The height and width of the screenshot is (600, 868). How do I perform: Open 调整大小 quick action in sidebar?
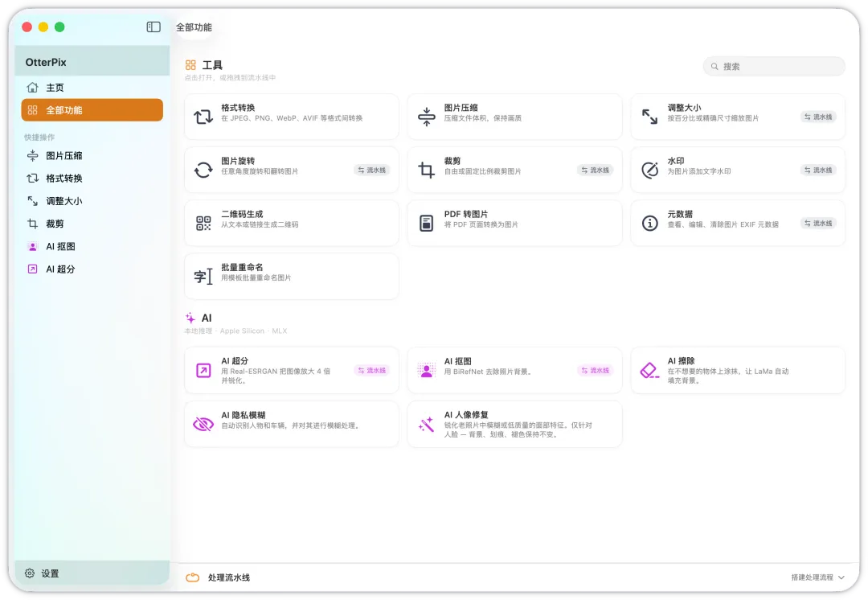(92, 201)
